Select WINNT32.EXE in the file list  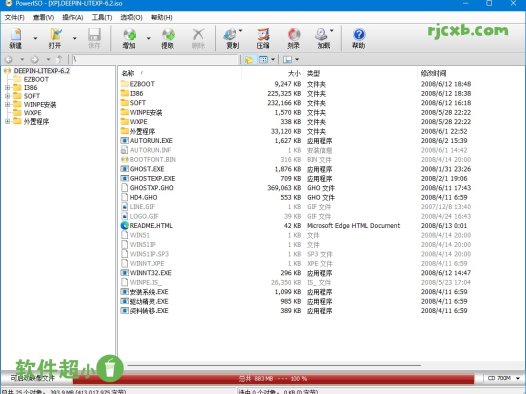[151, 273]
